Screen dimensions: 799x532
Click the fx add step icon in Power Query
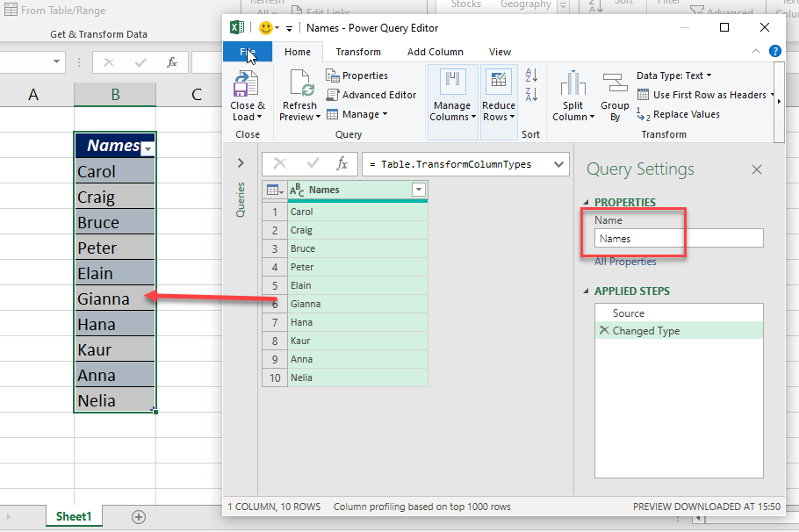point(342,163)
